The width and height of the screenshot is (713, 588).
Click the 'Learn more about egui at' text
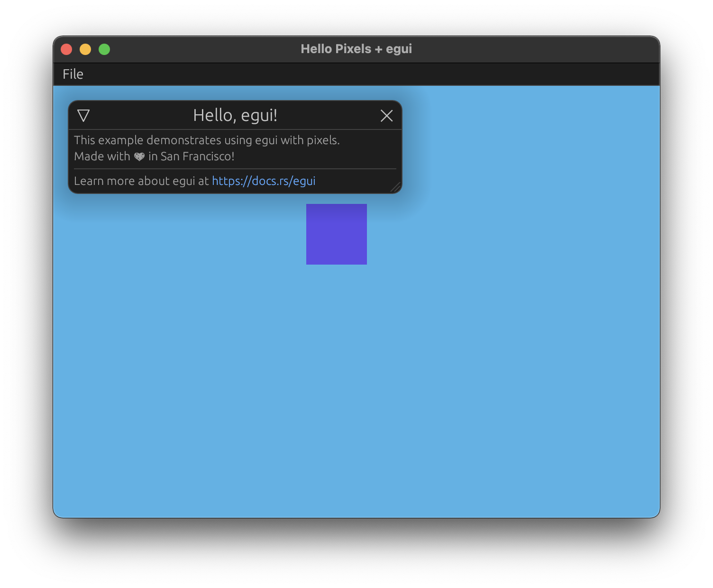point(141,181)
